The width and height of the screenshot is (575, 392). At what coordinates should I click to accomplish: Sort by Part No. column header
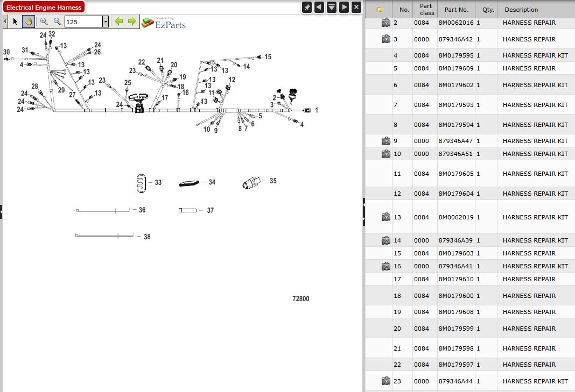(456, 10)
